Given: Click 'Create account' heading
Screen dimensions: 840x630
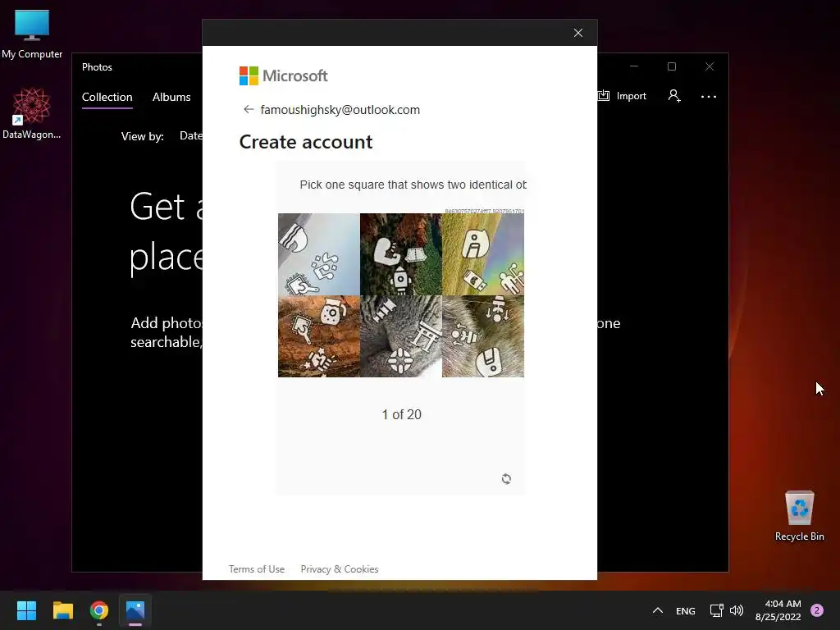Looking at the screenshot, I should [x=305, y=142].
